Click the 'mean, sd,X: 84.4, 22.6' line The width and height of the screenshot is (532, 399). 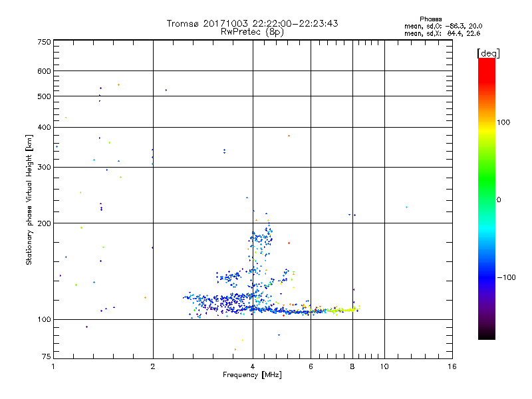click(442, 33)
